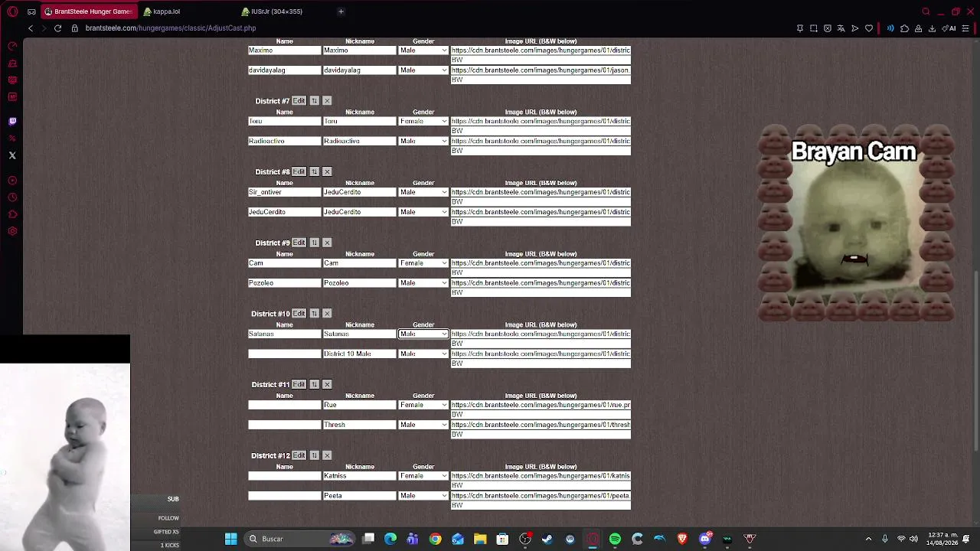The width and height of the screenshot is (980, 551).
Task: Click the BW image field under Katniss
Action: click(x=541, y=486)
